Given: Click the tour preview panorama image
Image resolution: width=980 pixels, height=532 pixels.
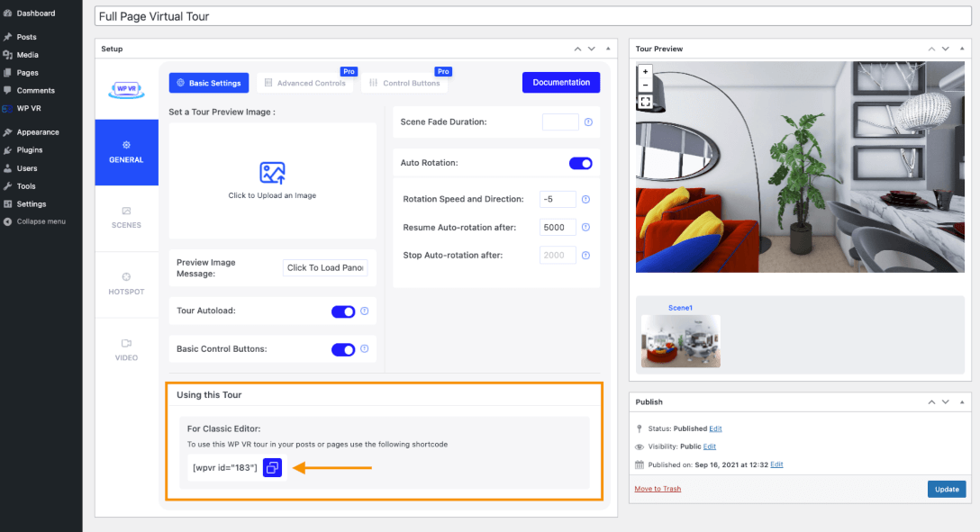Looking at the screenshot, I should pyautogui.click(x=800, y=167).
